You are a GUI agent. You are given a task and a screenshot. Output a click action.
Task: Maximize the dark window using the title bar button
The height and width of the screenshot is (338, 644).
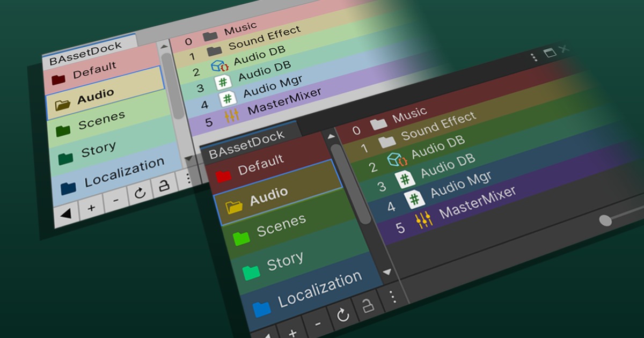pos(550,53)
